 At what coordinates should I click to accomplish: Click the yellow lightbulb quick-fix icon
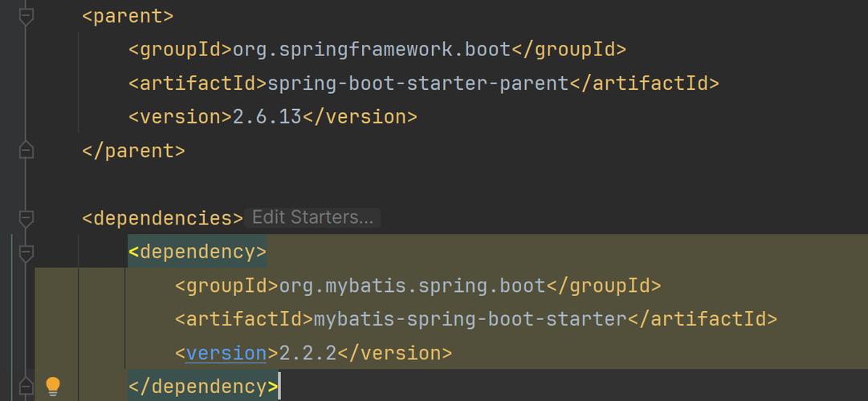tap(52, 386)
